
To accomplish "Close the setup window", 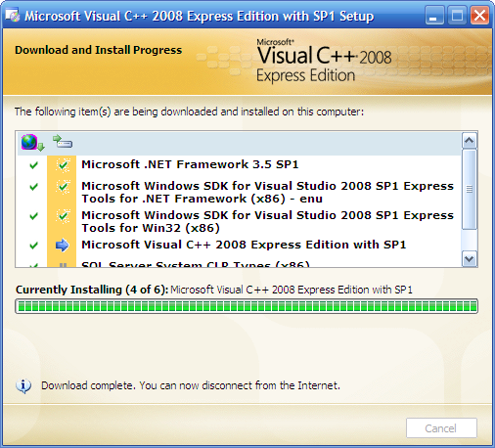I will [x=479, y=16].
